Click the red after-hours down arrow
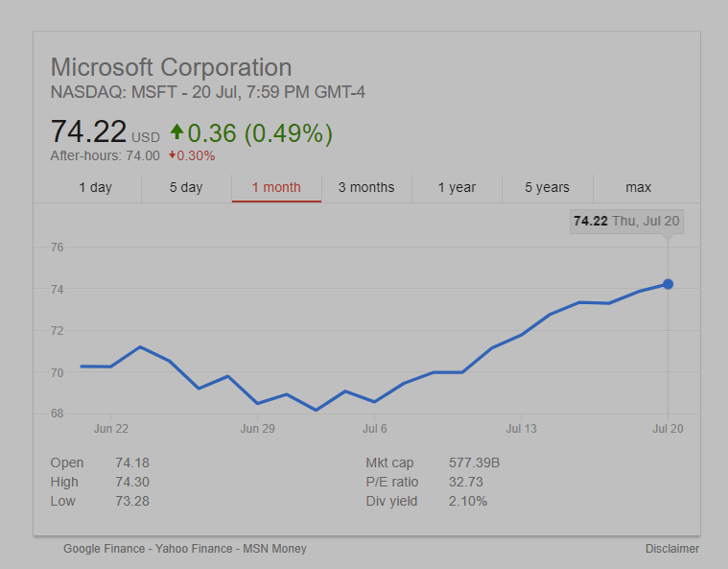The width and height of the screenshot is (728, 569). pos(172,155)
